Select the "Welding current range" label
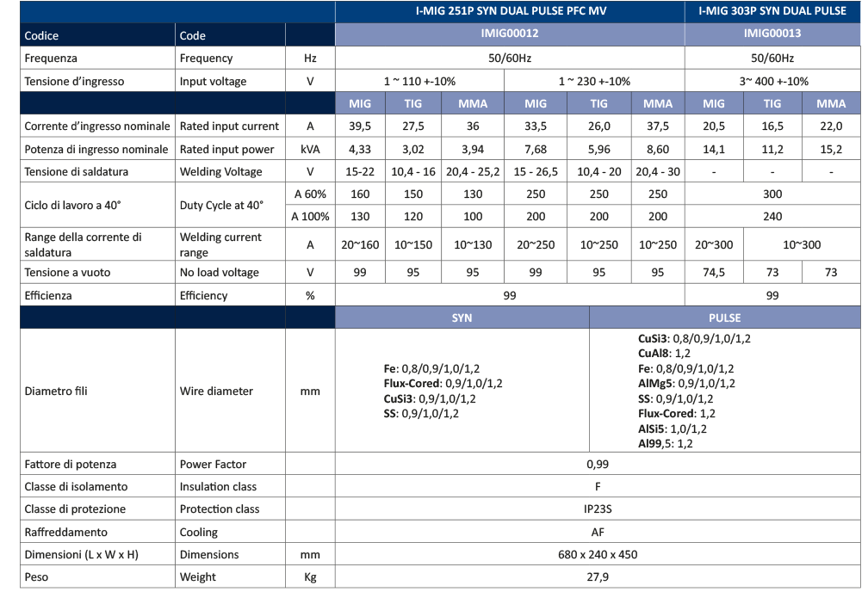 pyautogui.click(x=220, y=244)
